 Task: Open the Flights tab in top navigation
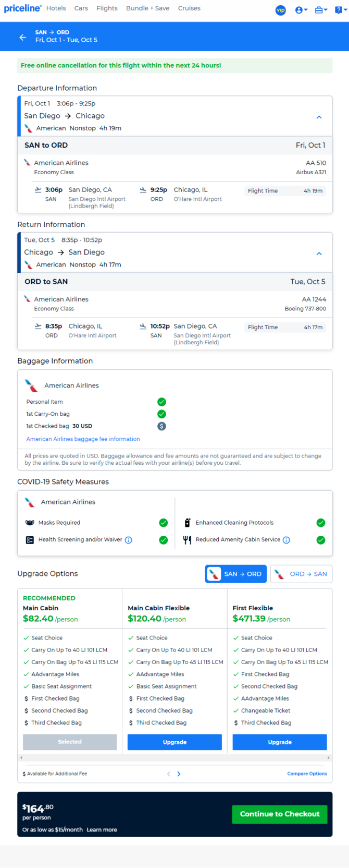click(x=107, y=8)
